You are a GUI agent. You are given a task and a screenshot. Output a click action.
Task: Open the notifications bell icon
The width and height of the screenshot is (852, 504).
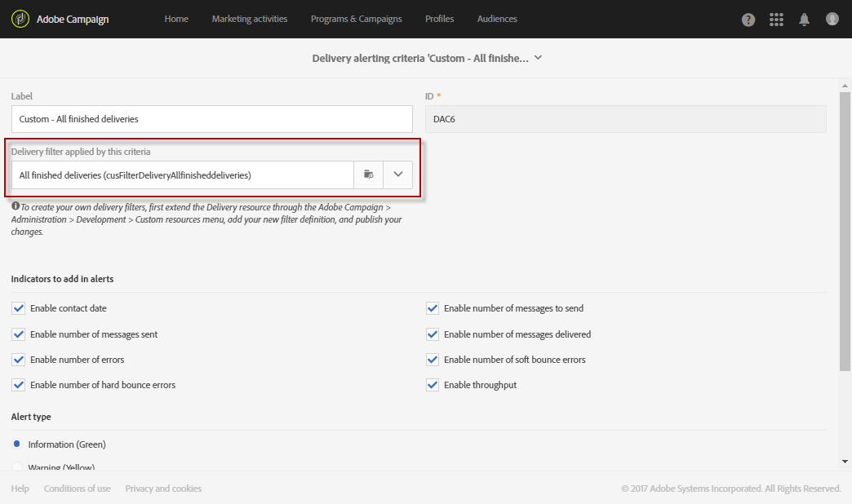point(804,20)
